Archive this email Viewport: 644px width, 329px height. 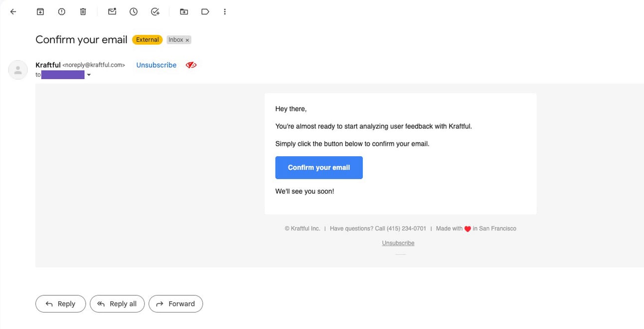click(40, 11)
